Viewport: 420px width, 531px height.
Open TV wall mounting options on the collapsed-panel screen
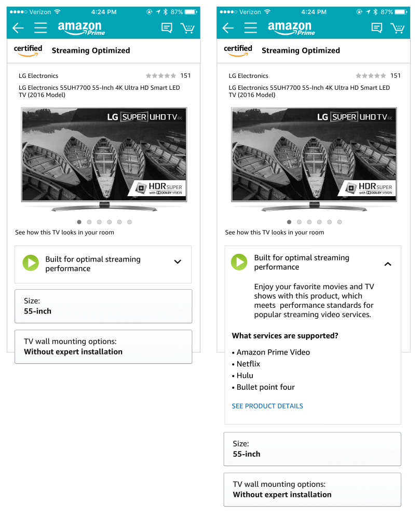point(103,347)
